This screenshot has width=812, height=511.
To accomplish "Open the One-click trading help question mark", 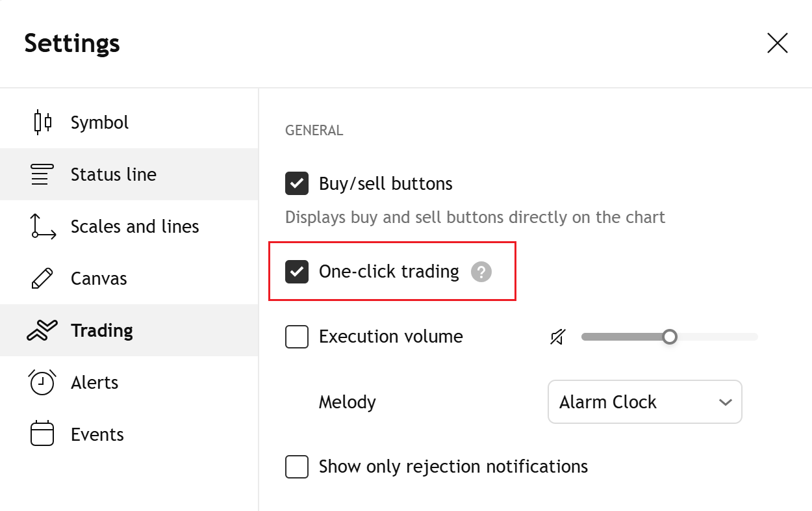I will (x=481, y=272).
